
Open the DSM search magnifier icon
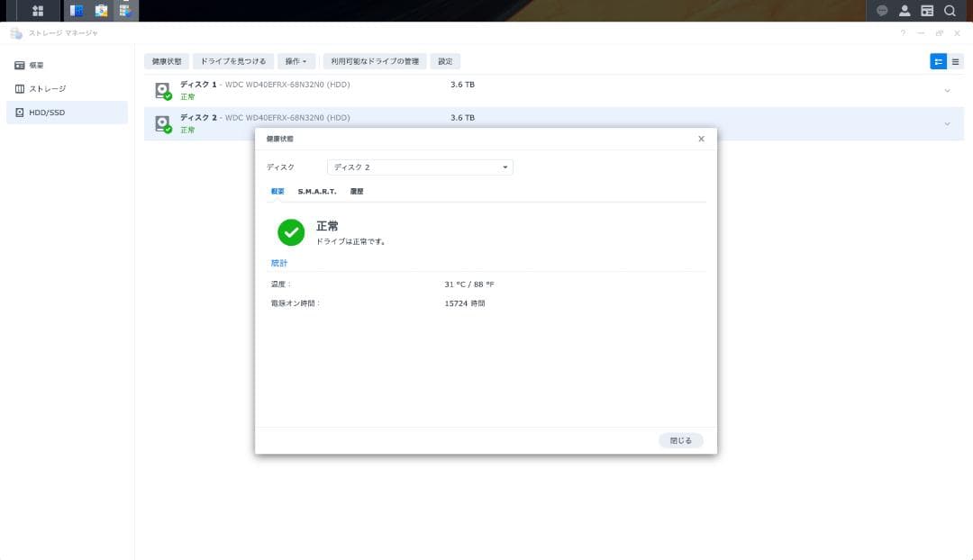(x=950, y=11)
